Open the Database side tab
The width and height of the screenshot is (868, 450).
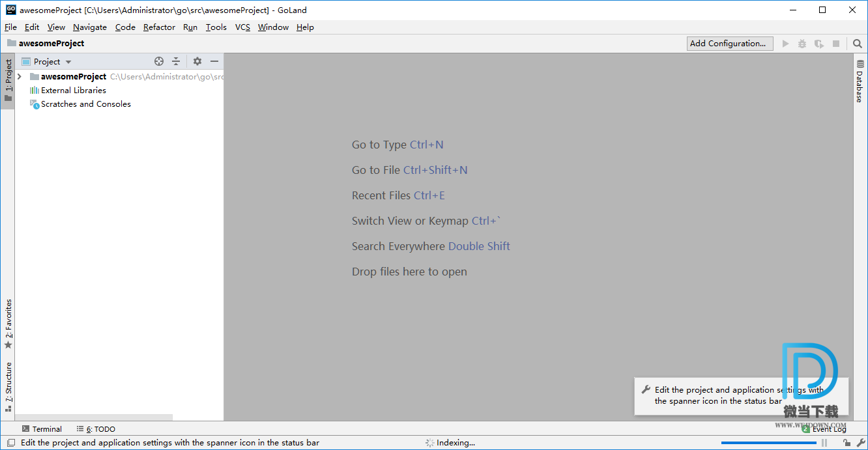[860, 81]
